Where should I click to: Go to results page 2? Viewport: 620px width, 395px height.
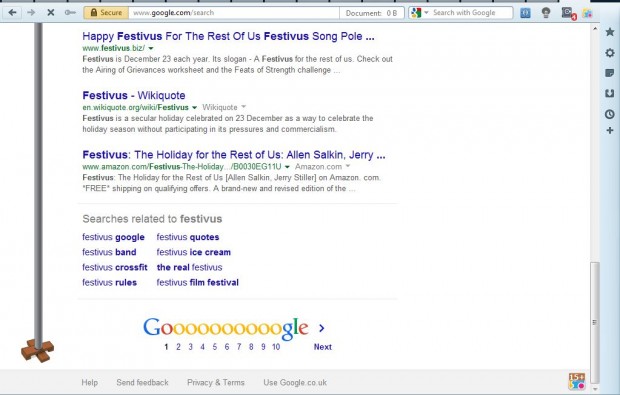click(x=178, y=347)
